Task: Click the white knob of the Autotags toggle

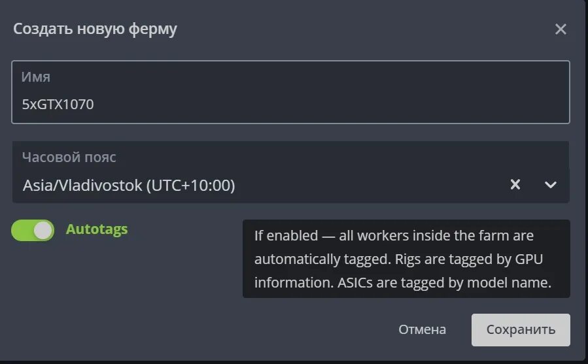Action: pyautogui.click(x=43, y=230)
